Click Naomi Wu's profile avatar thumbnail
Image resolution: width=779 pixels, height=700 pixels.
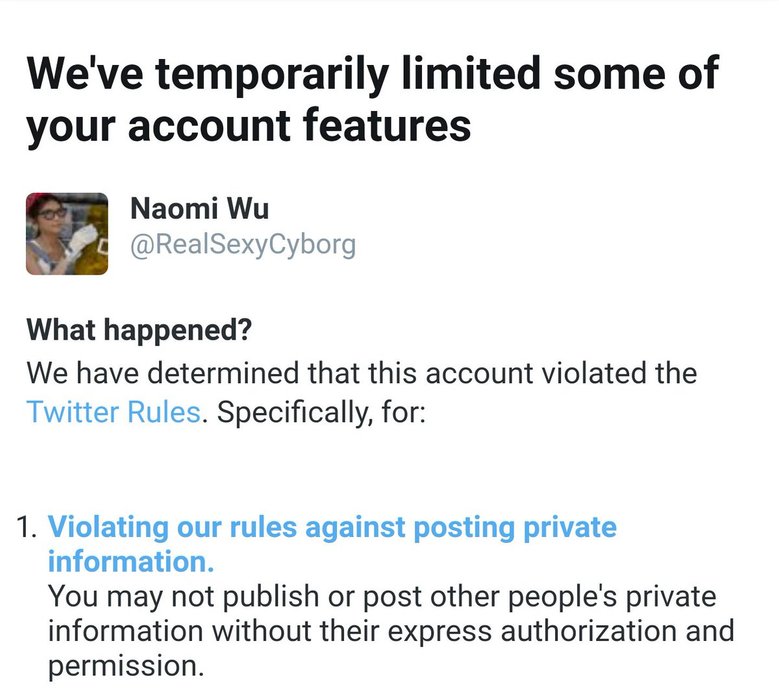click(x=67, y=233)
